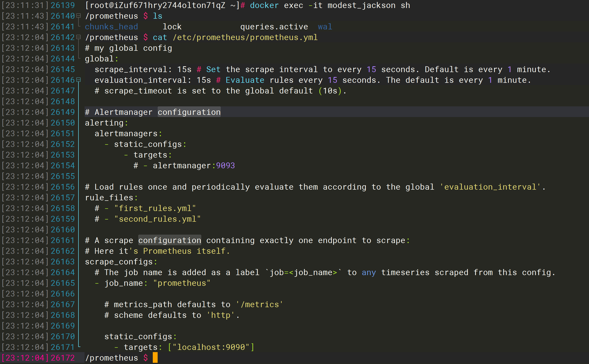
Task: Click the localhost:9090 target string
Action: (211, 347)
